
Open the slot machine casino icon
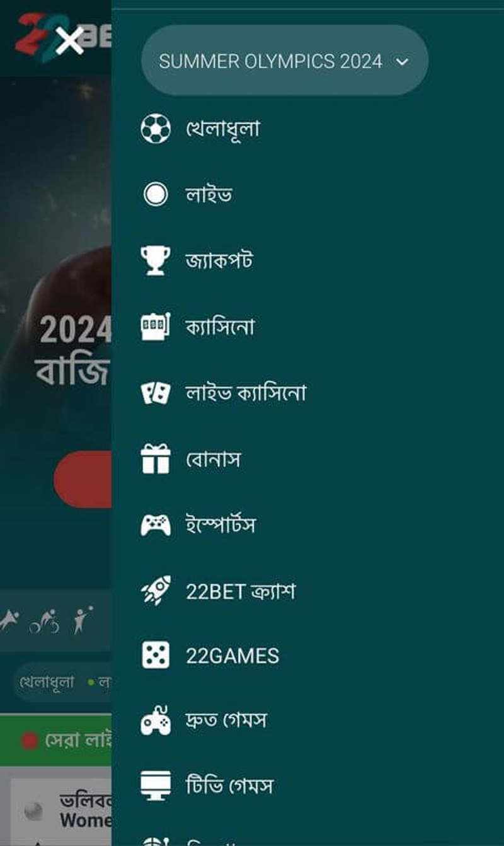coord(155,327)
